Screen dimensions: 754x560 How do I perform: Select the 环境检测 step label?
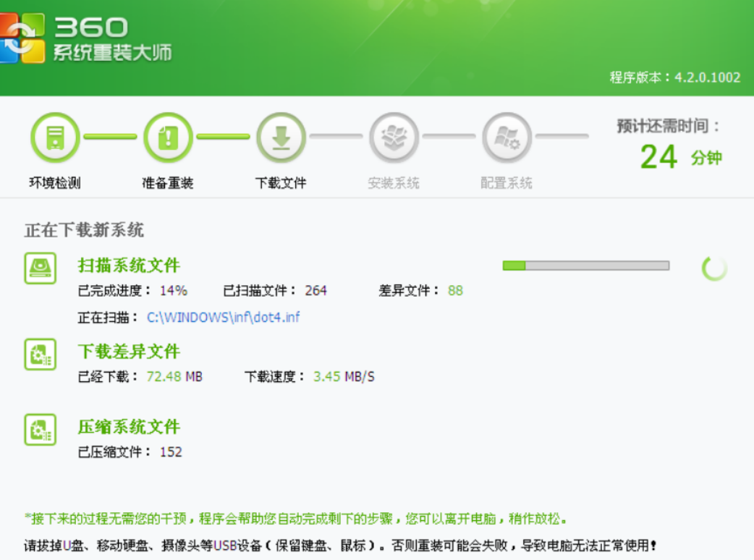coord(55,183)
